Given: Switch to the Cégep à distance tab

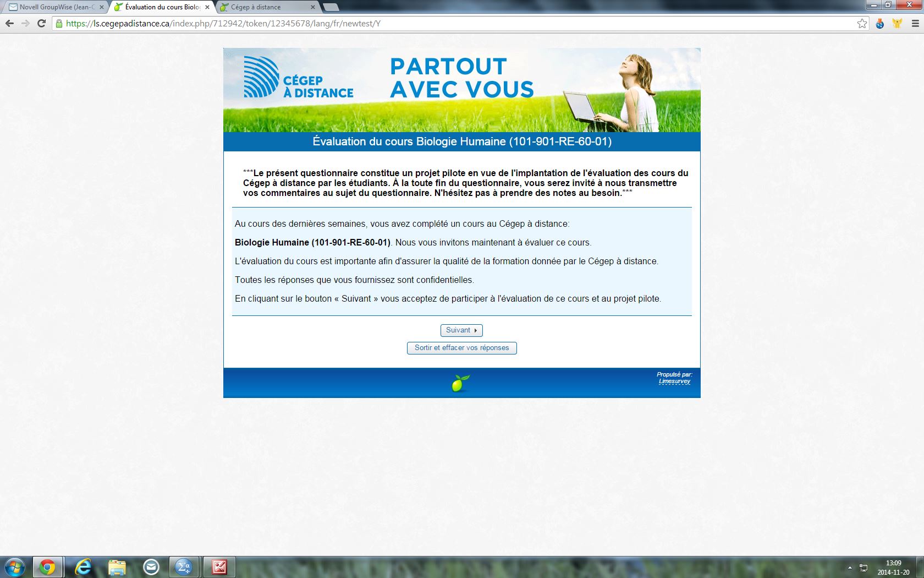Looking at the screenshot, I should tap(267, 7).
